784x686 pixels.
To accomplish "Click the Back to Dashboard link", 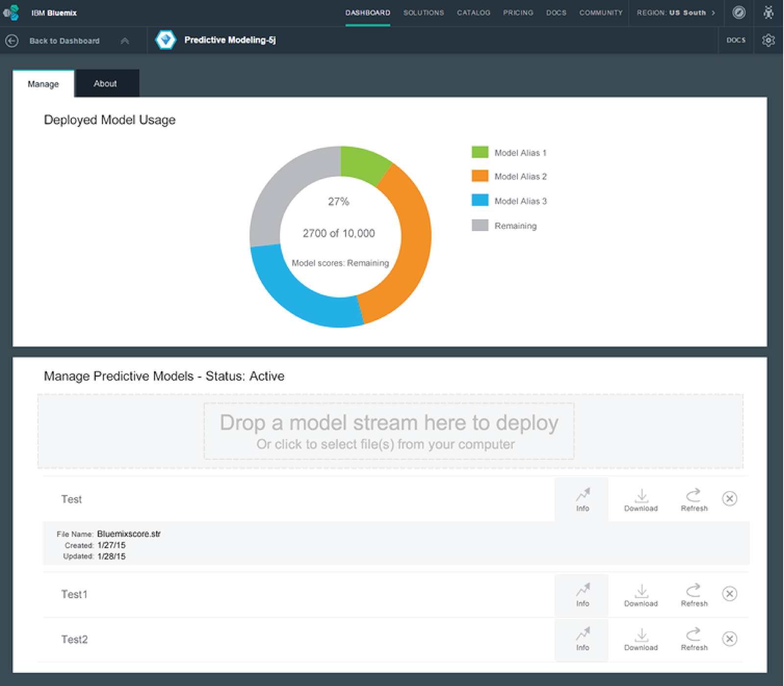I will (64, 41).
